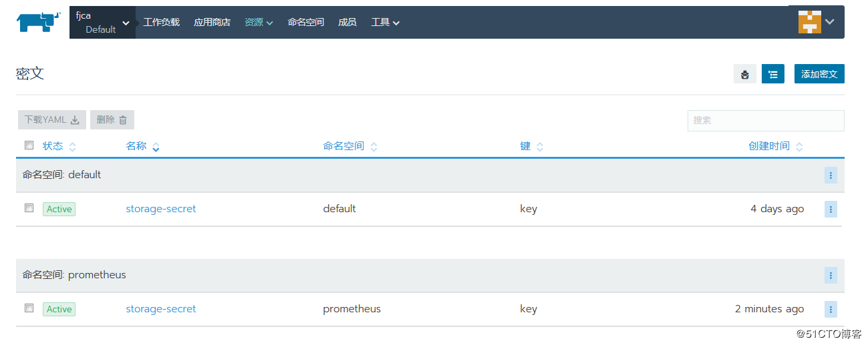Toggle the select-all checkbox in header
This screenshot has width=868, height=345.
[x=29, y=145]
